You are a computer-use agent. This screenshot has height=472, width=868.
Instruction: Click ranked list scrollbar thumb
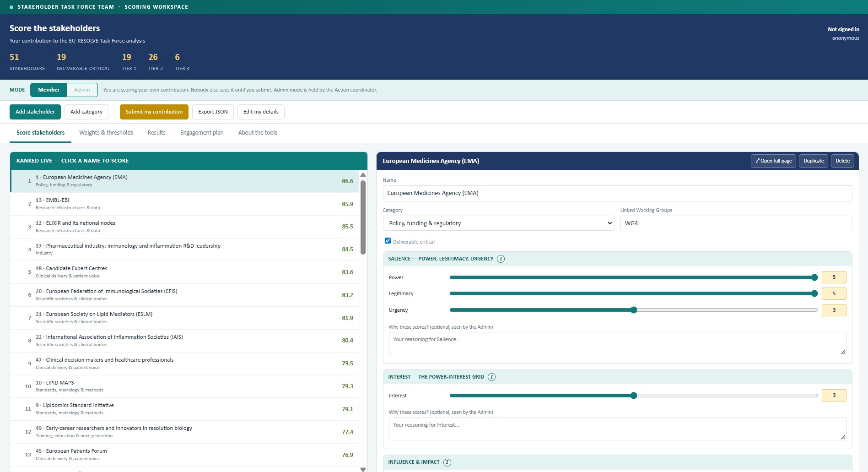363,217
